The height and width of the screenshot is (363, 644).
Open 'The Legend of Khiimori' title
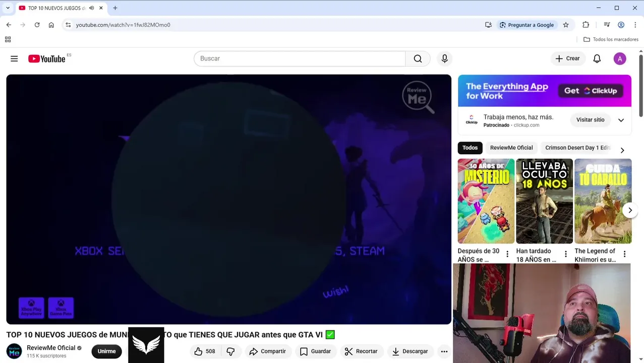pyautogui.click(x=595, y=255)
